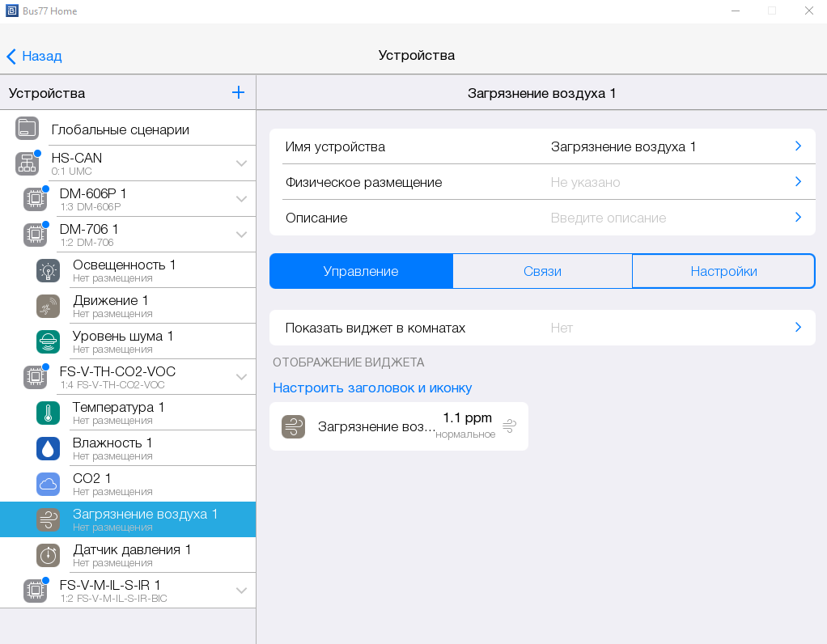This screenshot has width=827, height=644.
Task: Select the Global scenarios folder icon
Action: click(x=27, y=129)
